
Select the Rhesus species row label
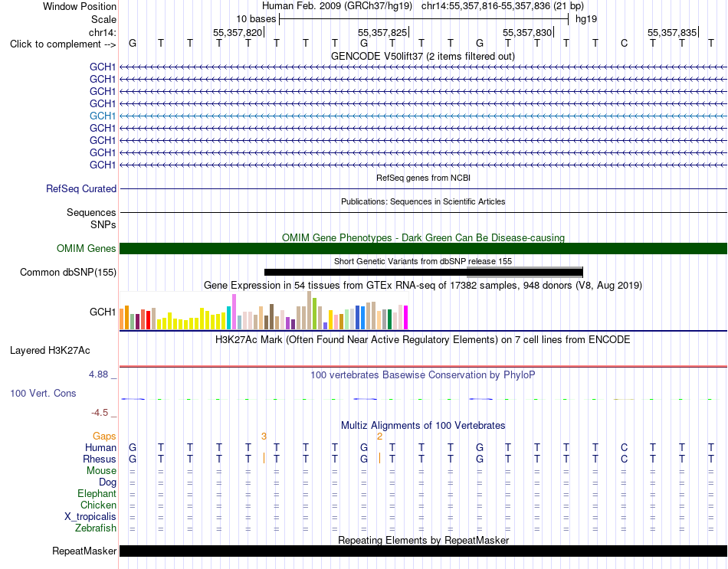[100, 459]
